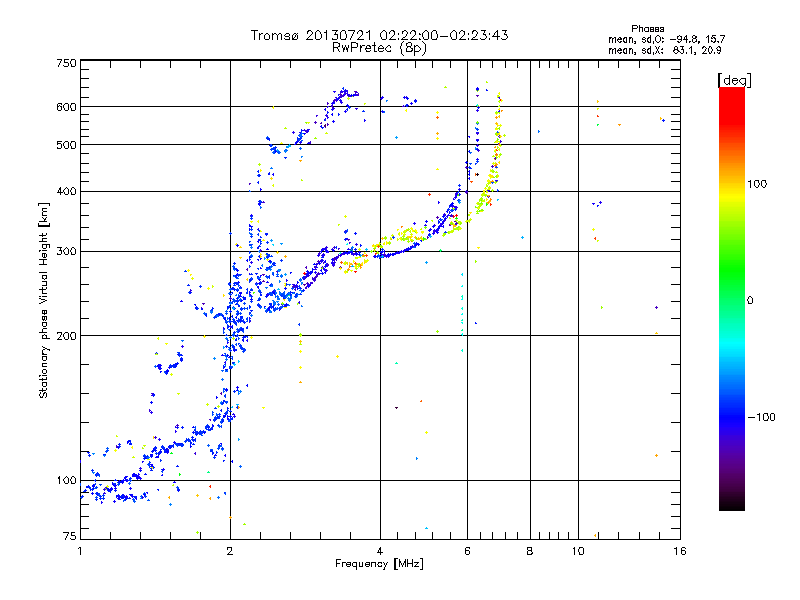This screenshot has width=800, height=600.
Task: Click the x-axis tick label '6'
Action: [467, 551]
